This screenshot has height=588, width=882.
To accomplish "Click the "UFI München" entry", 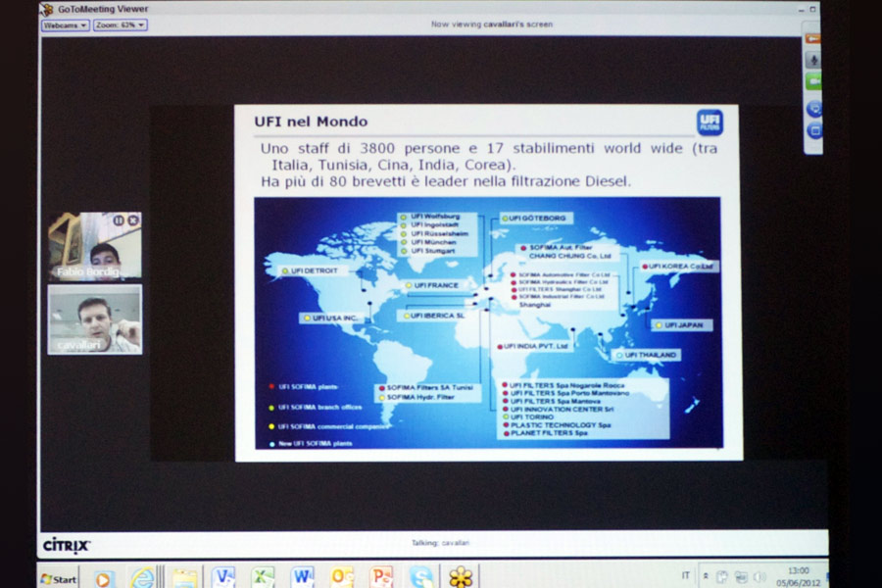I will (433, 242).
